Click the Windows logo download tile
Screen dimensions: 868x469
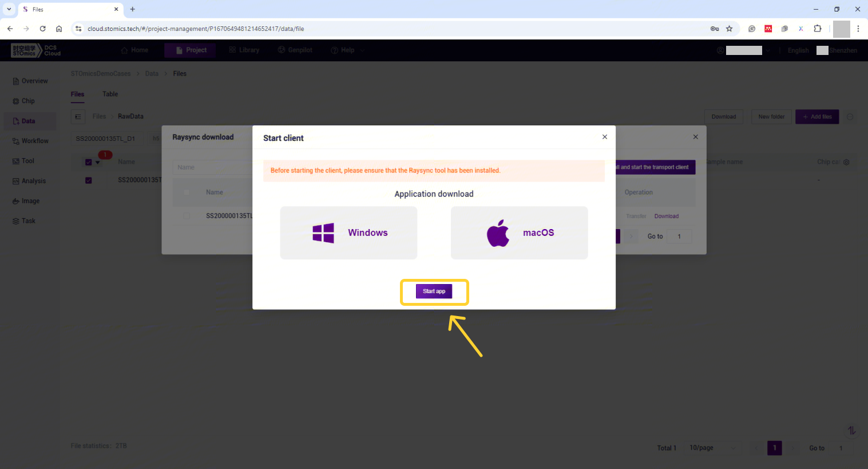[x=348, y=232]
